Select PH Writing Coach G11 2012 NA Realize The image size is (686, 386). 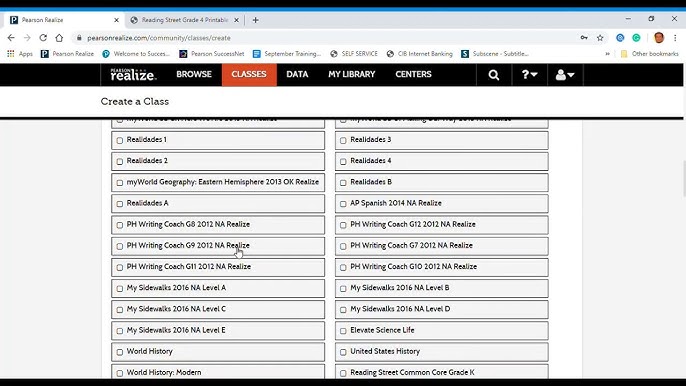click(x=218, y=267)
